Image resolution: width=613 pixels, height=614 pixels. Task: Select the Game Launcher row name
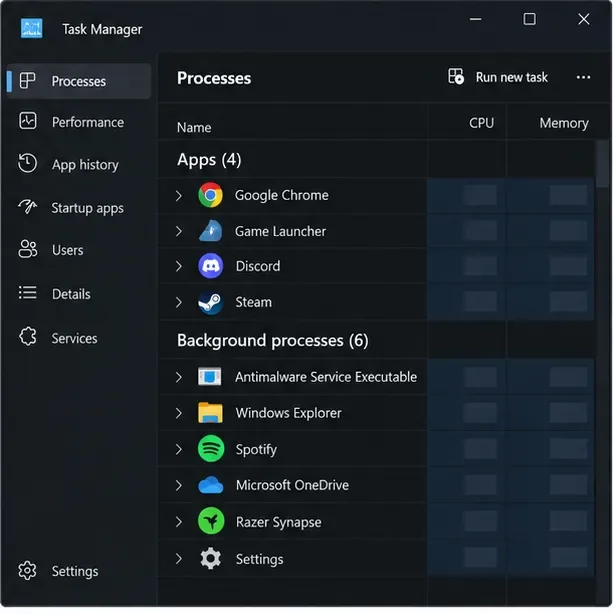pos(280,231)
